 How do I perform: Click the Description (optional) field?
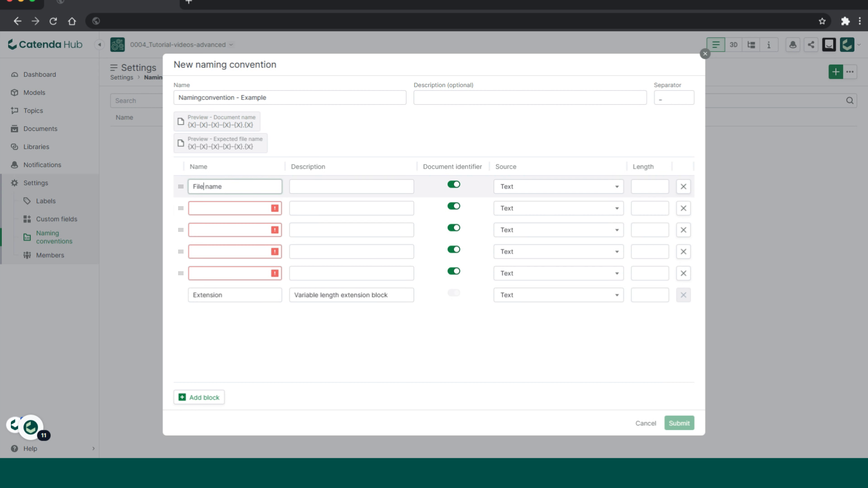(x=530, y=98)
